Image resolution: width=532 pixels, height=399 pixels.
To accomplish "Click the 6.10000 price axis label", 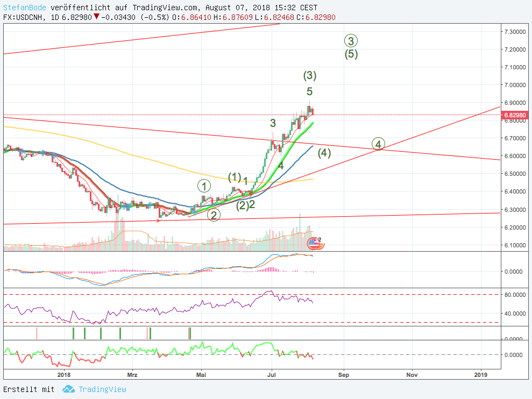I will pos(515,245).
